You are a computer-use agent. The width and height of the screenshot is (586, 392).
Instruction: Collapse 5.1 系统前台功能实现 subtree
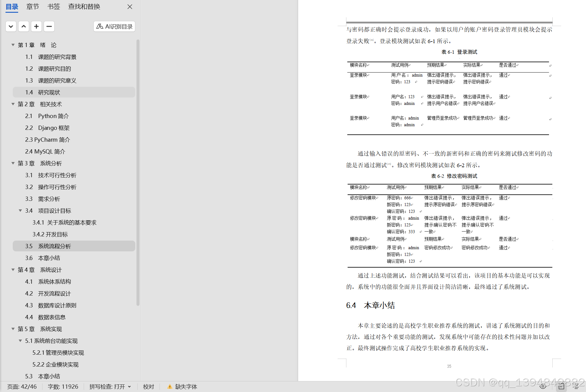click(x=20, y=341)
